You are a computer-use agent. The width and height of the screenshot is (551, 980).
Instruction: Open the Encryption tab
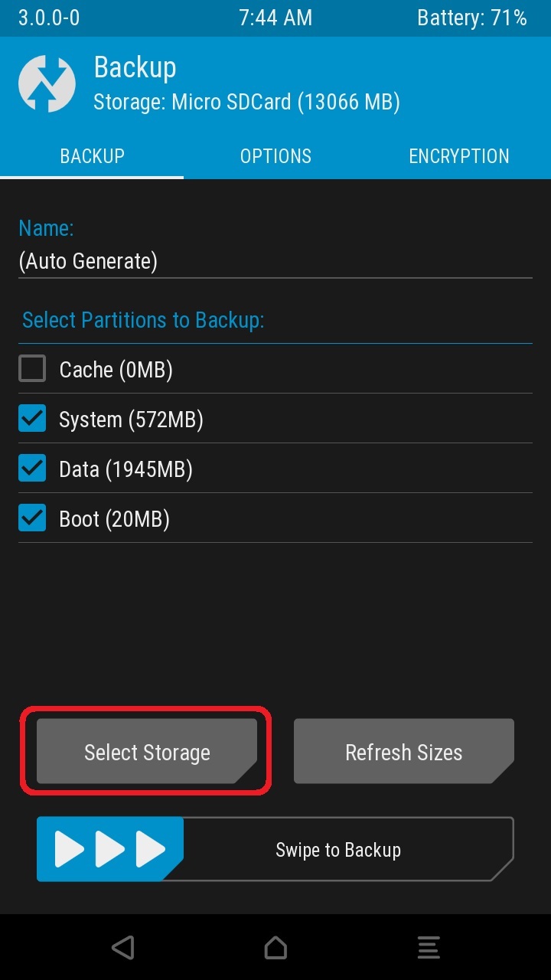click(458, 156)
